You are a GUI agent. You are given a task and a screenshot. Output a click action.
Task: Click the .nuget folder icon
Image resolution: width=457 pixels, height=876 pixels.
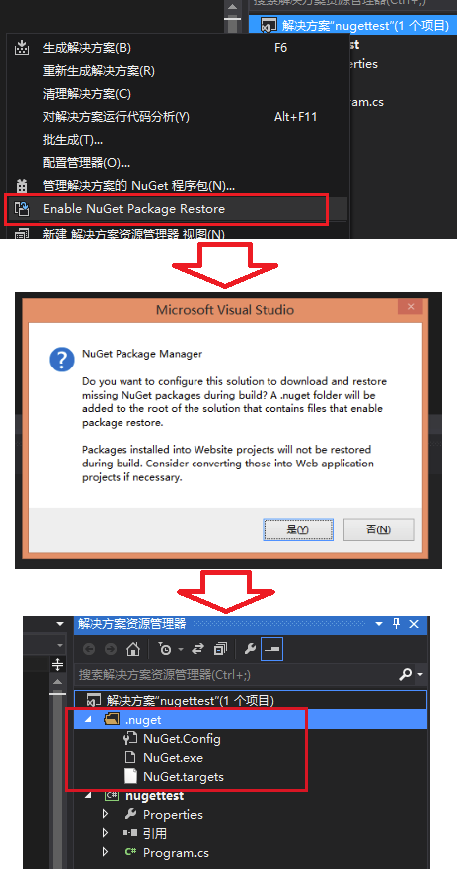113,720
